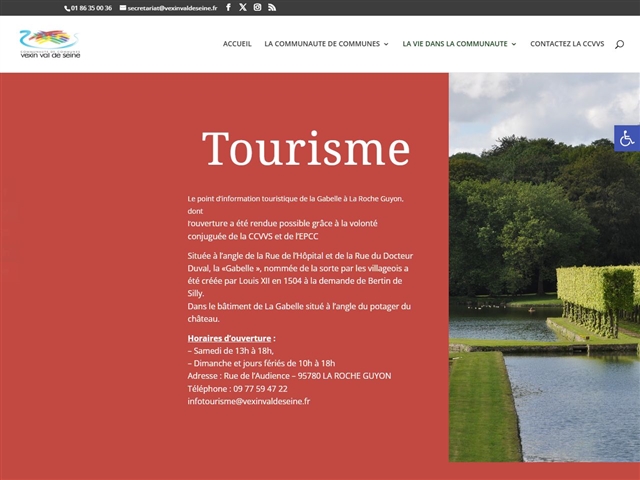The height and width of the screenshot is (480, 640).
Task: Open the ACCUEIL menu item
Action: [237, 44]
